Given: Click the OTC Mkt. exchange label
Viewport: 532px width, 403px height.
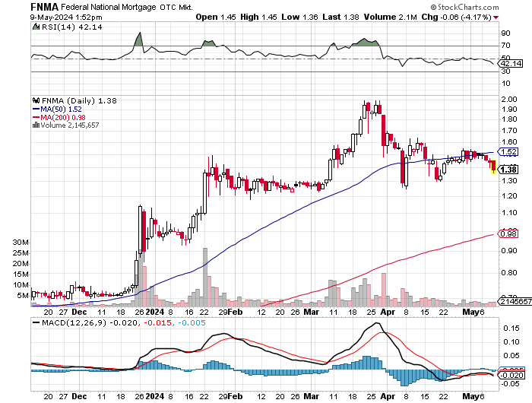Looking at the screenshot, I should point(176,7).
